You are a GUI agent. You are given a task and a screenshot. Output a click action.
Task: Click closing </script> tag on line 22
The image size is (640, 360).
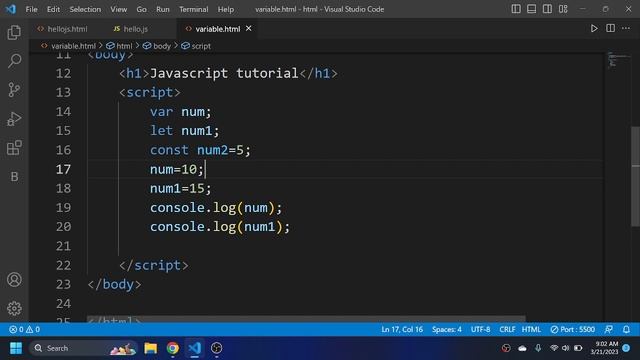(x=154, y=265)
